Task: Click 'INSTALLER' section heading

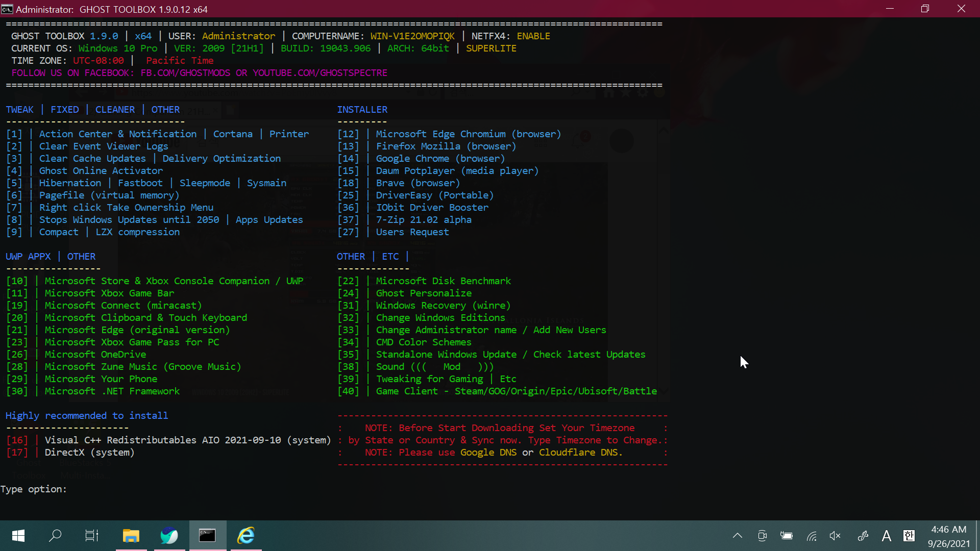Action: [x=362, y=110]
